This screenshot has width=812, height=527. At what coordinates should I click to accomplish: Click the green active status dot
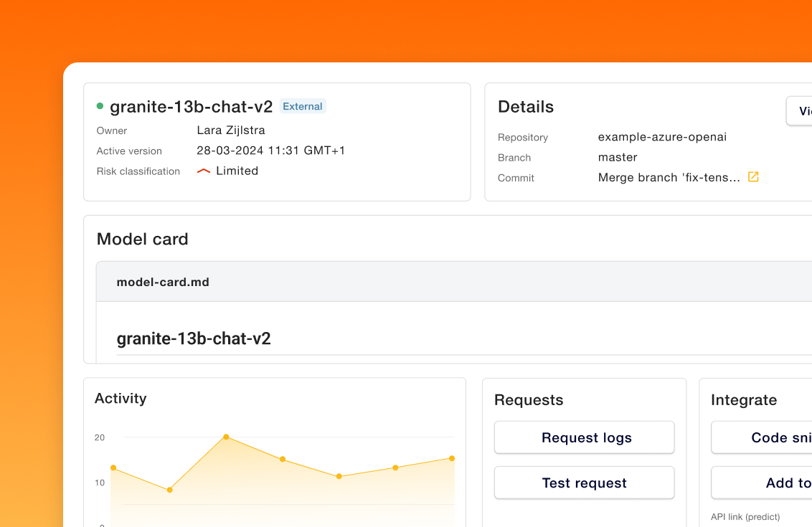[100, 106]
